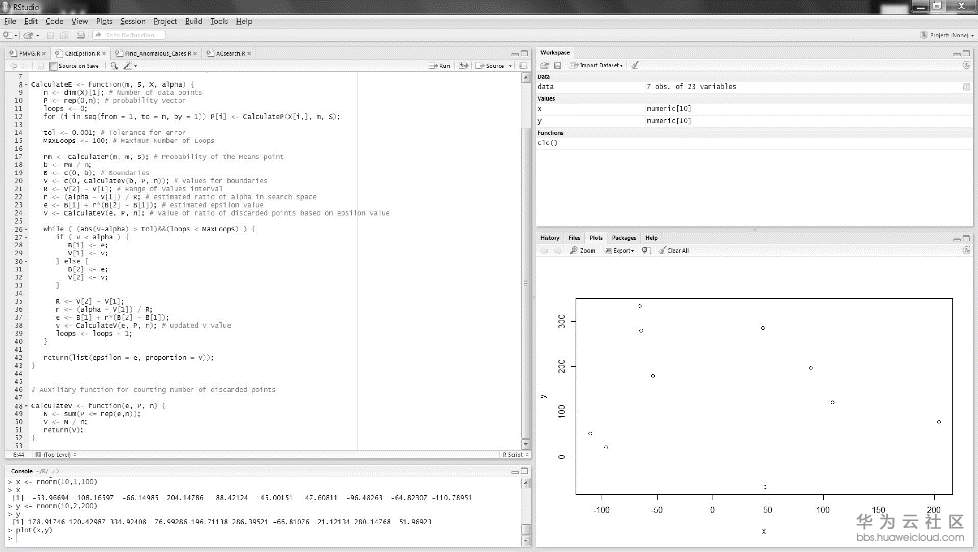Collapse code fold at line 26 while loop

pyautogui.click(x=26, y=229)
